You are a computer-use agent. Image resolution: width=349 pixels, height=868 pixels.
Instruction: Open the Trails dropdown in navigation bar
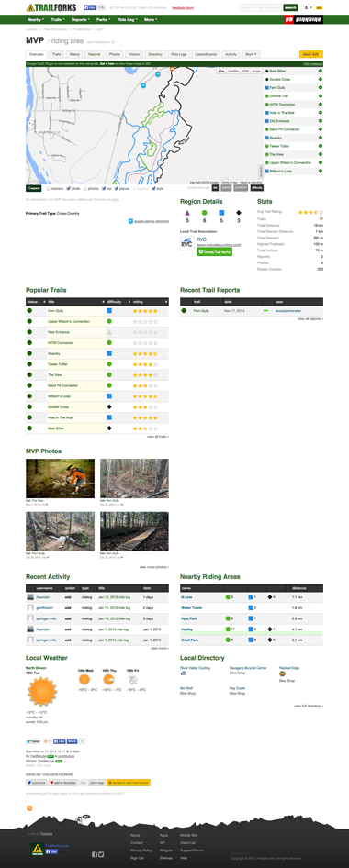click(59, 19)
